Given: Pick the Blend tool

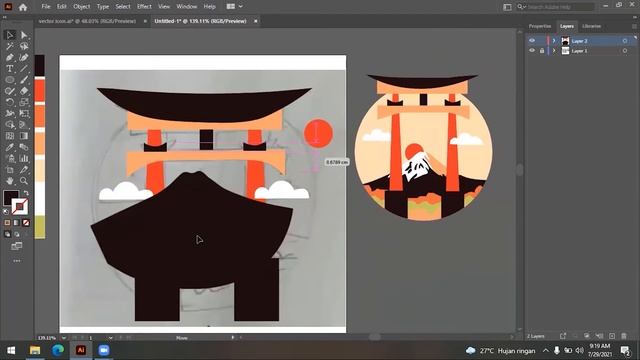Looking at the screenshot, I should click(x=24, y=147).
